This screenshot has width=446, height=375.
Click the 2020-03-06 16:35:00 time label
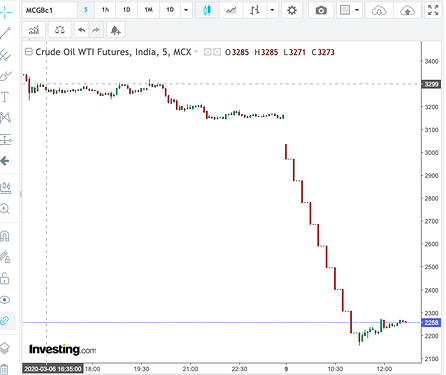coord(53,369)
